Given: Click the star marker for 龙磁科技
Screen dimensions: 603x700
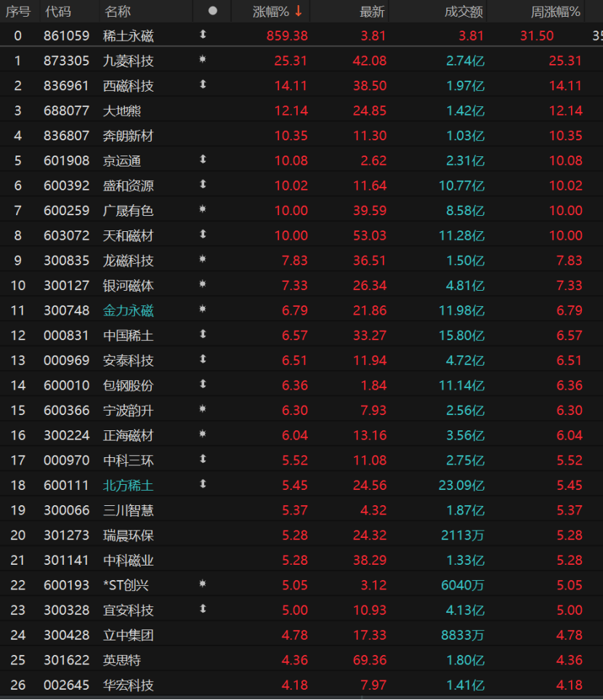Looking at the screenshot, I should (203, 259).
